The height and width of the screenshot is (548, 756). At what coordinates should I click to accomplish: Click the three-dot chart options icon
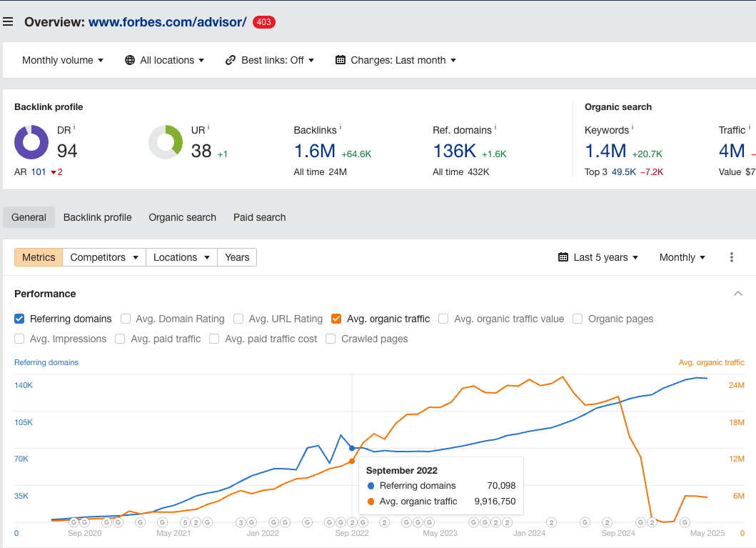coord(732,257)
